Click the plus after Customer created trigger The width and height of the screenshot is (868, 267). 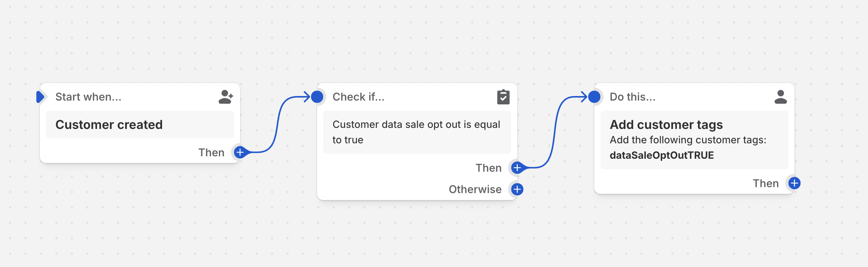[x=240, y=152]
